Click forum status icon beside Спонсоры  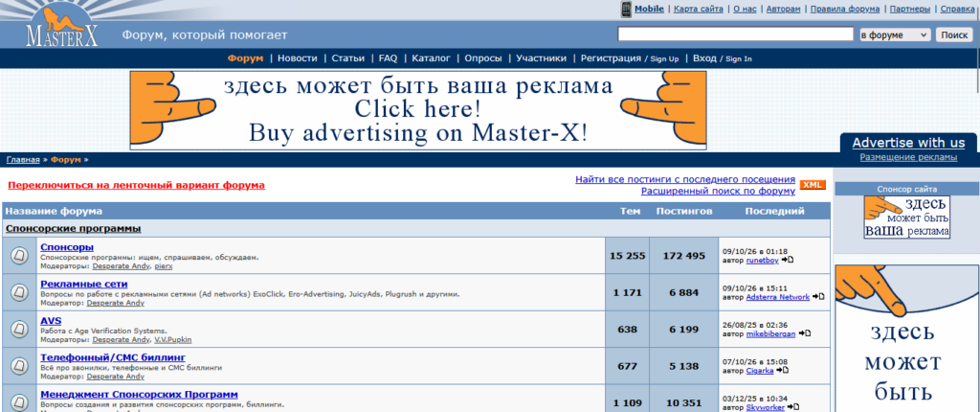click(19, 256)
